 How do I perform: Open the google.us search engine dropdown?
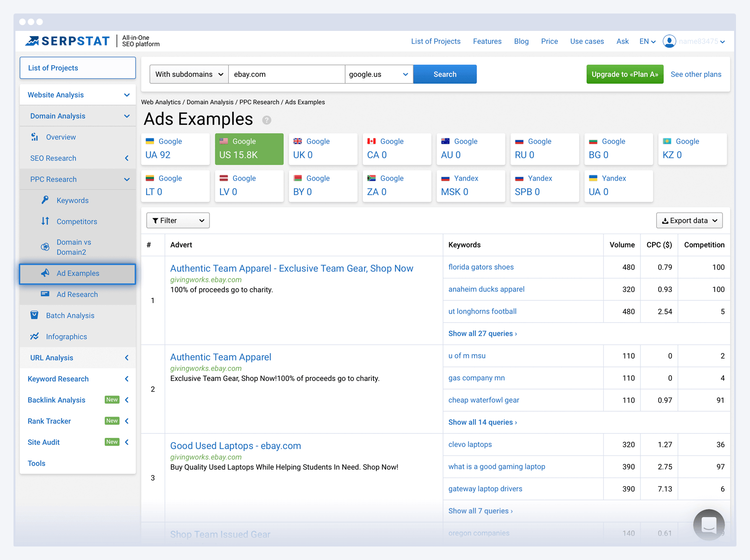pyautogui.click(x=379, y=74)
